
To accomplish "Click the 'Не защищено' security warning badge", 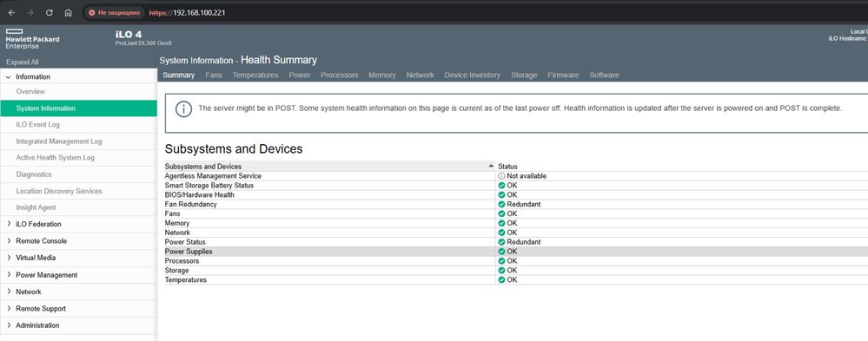I will tap(114, 12).
